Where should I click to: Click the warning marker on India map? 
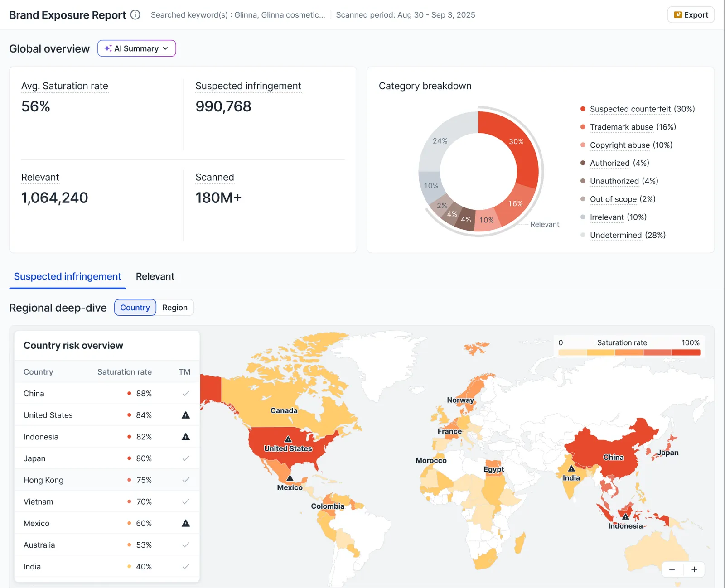571,469
